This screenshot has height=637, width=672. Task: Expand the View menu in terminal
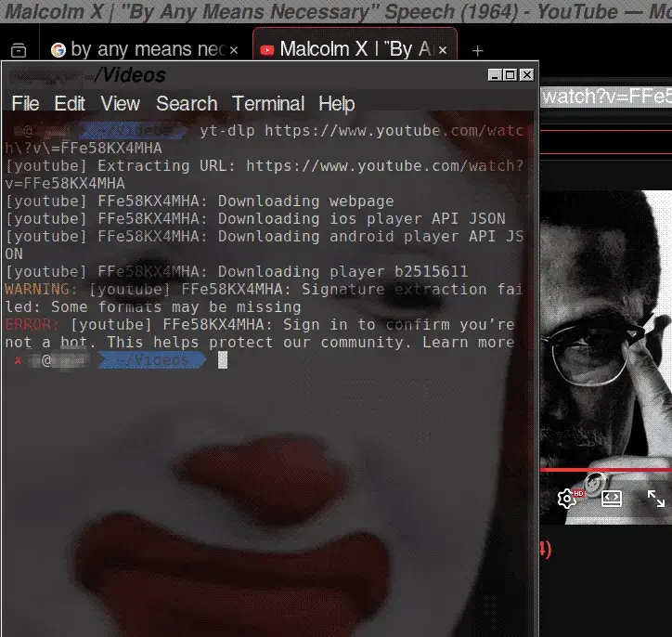120,104
